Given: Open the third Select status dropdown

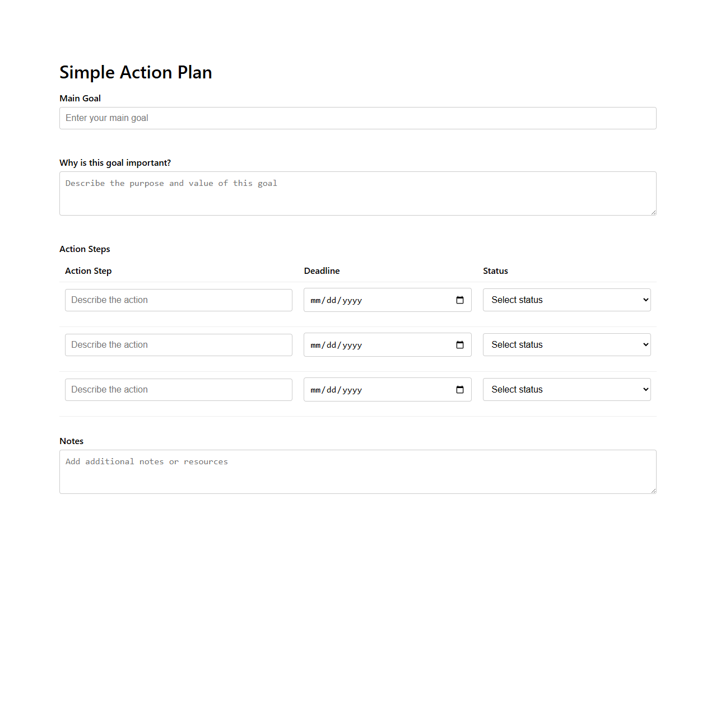Looking at the screenshot, I should tap(566, 389).
